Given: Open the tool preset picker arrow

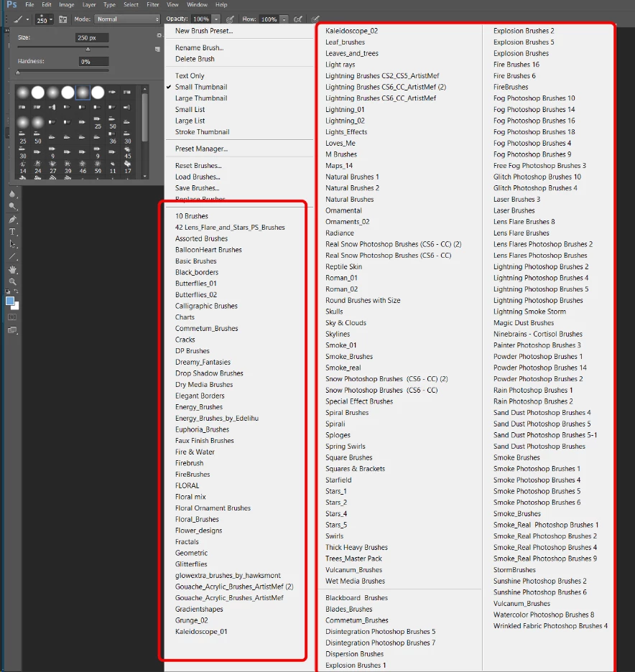Looking at the screenshot, I should pyautogui.click(x=27, y=19).
